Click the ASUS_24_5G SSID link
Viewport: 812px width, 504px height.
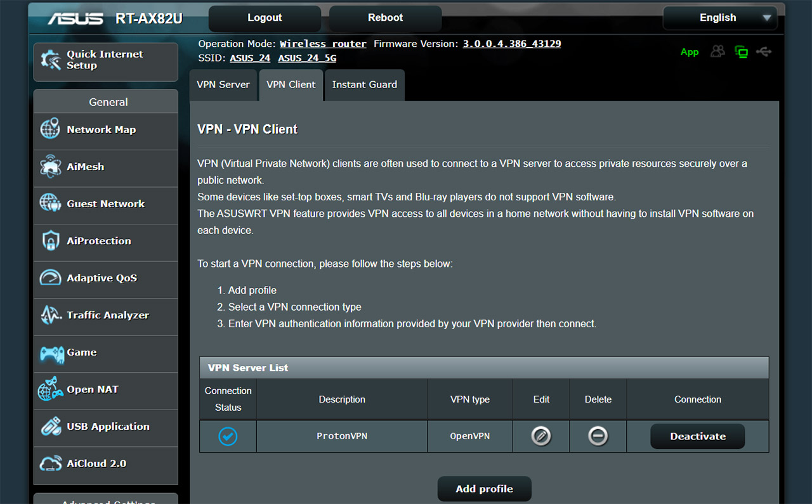307,58
